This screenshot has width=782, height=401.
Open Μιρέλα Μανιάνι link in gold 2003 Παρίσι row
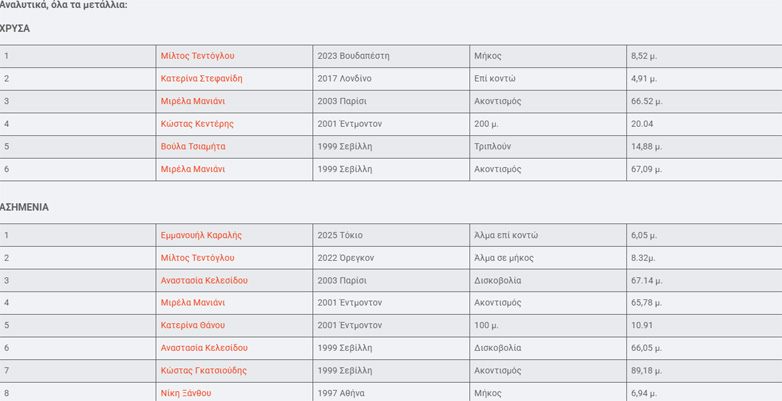(x=193, y=101)
